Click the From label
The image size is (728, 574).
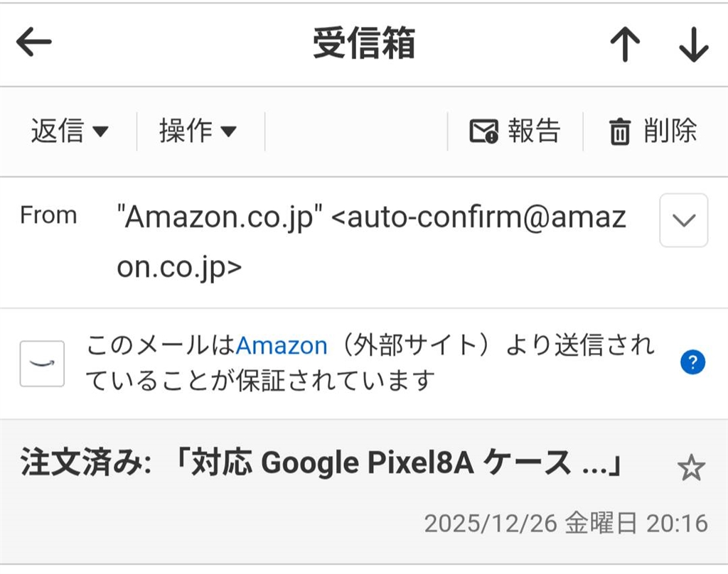click(48, 215)
